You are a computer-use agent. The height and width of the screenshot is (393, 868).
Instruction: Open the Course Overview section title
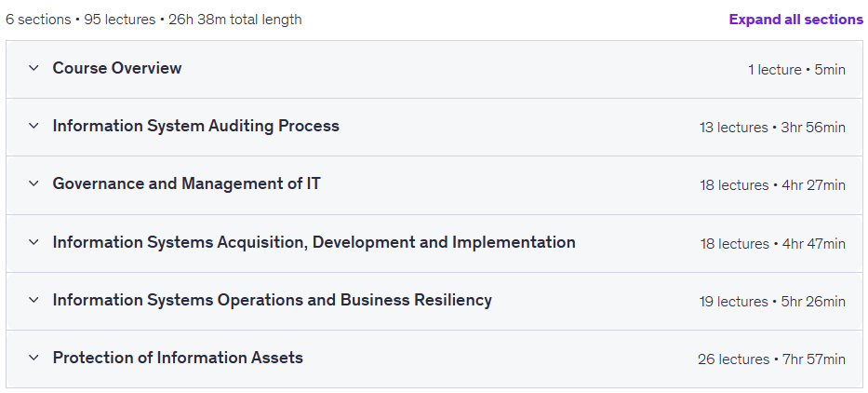point(117,68)
